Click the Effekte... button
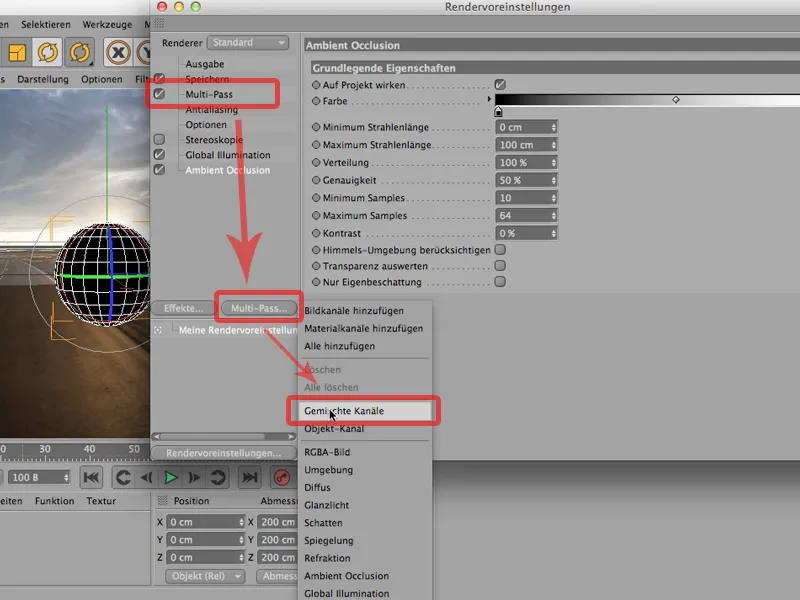 pos(184,308)
